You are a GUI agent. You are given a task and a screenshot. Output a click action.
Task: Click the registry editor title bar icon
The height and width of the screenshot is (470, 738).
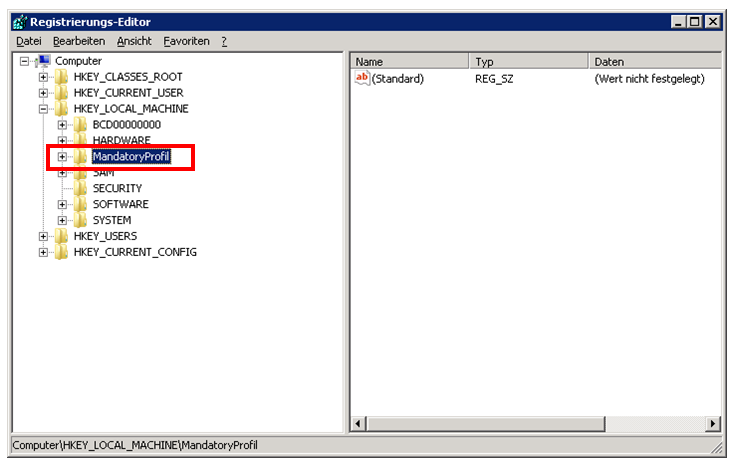(x=19, y=21)
